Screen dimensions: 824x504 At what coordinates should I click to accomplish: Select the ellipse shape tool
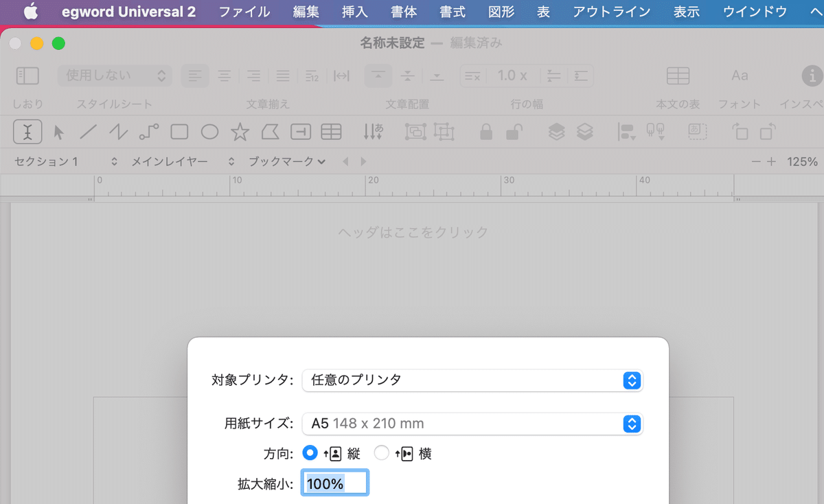click(209, 131)
